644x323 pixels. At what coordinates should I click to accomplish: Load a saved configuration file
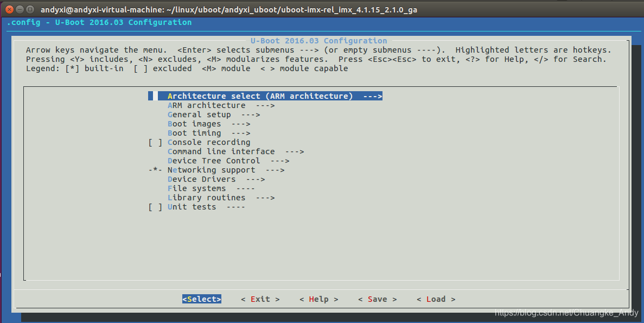pyautogui.click(x=436, y=299)
